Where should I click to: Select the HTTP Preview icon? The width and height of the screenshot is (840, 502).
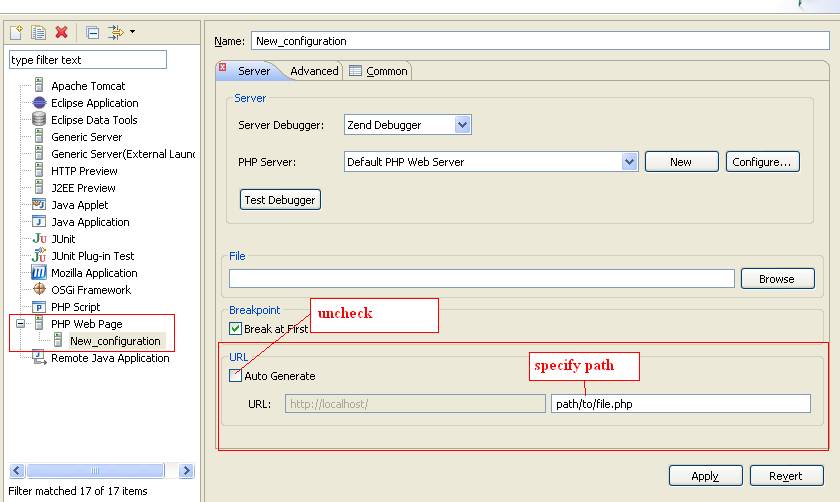pos(39,170)
